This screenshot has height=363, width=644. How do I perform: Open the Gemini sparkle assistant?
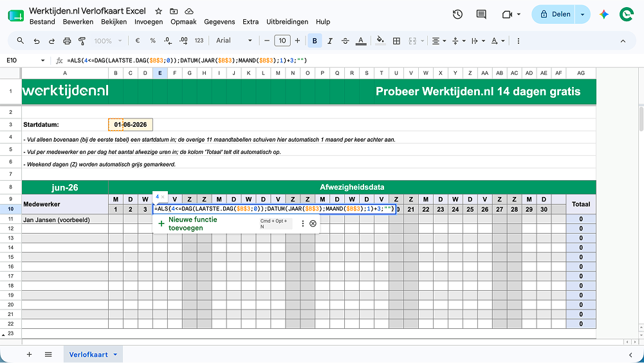(603, 14)
